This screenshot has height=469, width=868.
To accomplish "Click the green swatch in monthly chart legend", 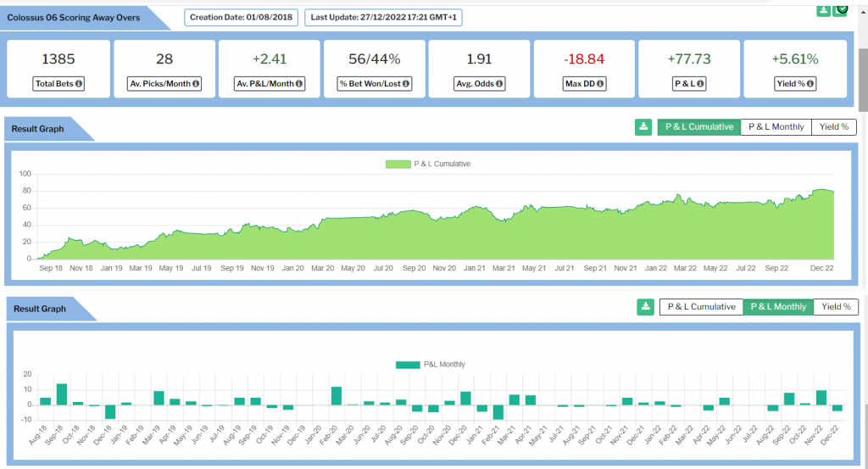I will tap(407, 365).
